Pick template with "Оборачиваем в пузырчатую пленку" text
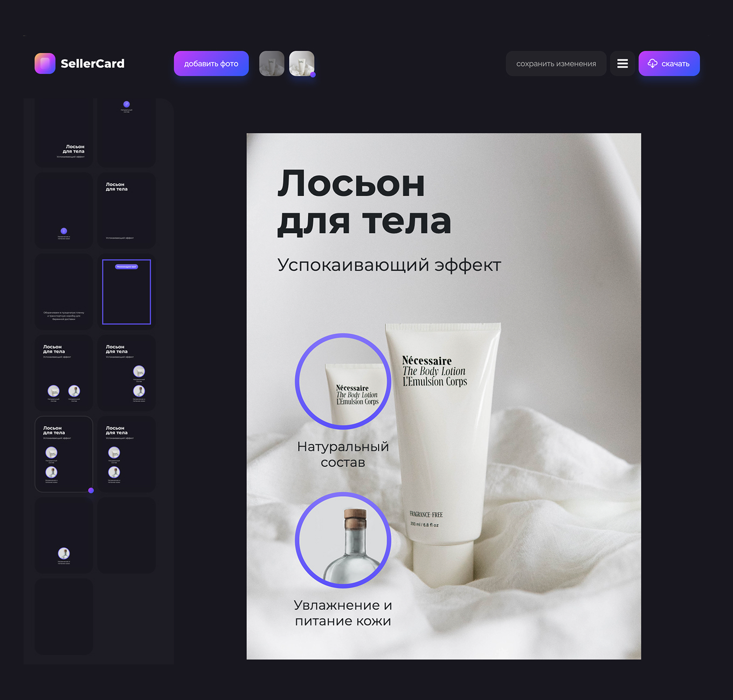The height and width of the screenshot is (700, 733). pos(64,292)
